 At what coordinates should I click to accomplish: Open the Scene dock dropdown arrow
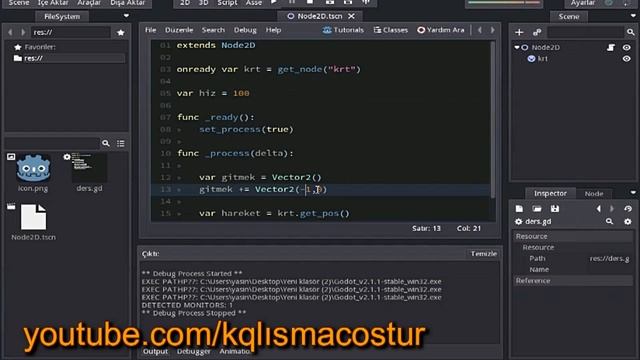point(633,16)
